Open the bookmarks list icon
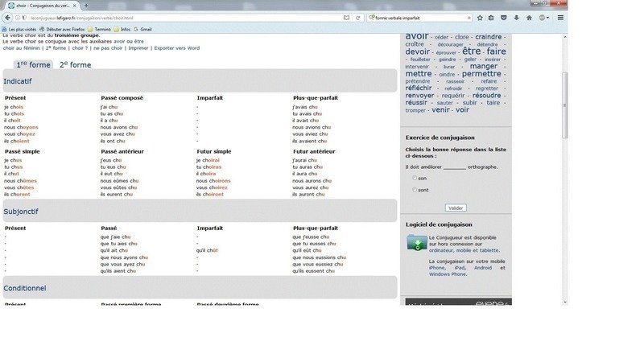This screenshot has height=362, width=644. 491,17
